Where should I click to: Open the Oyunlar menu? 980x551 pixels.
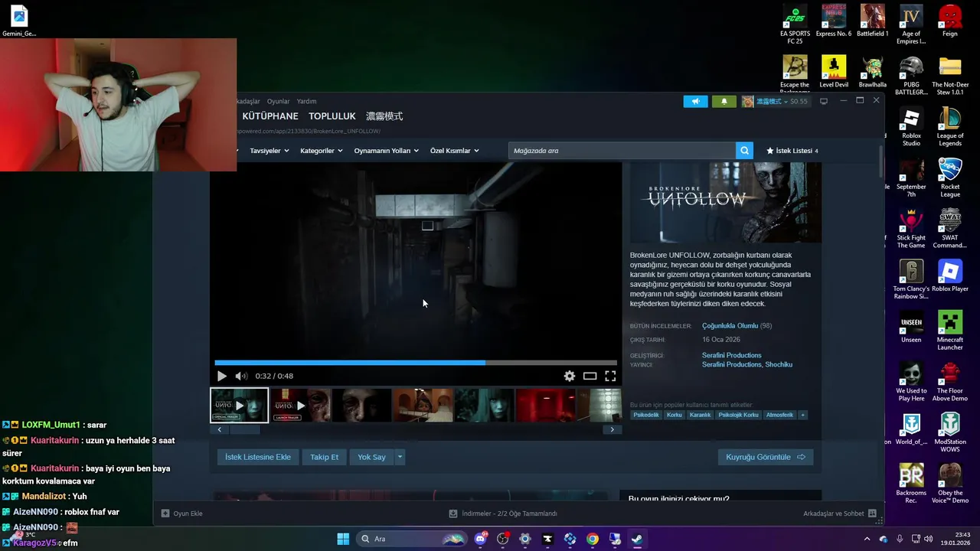point(278,101)
